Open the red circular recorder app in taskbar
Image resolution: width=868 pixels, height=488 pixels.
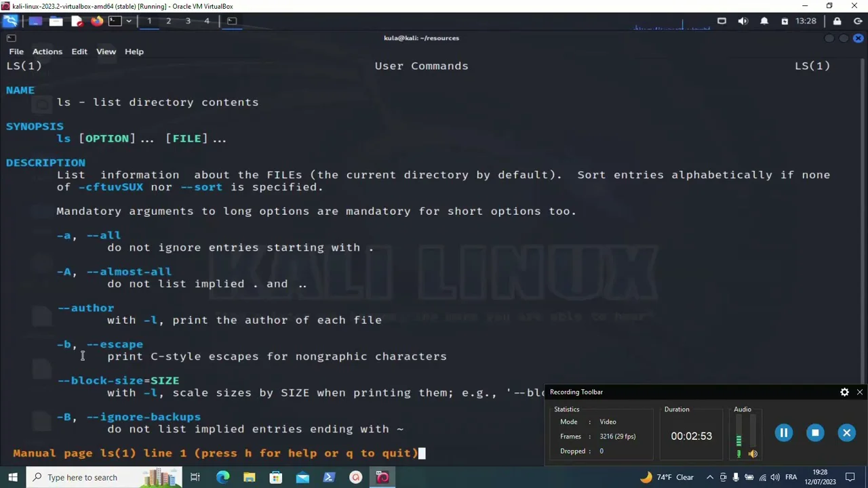click(x=355, y=477)
